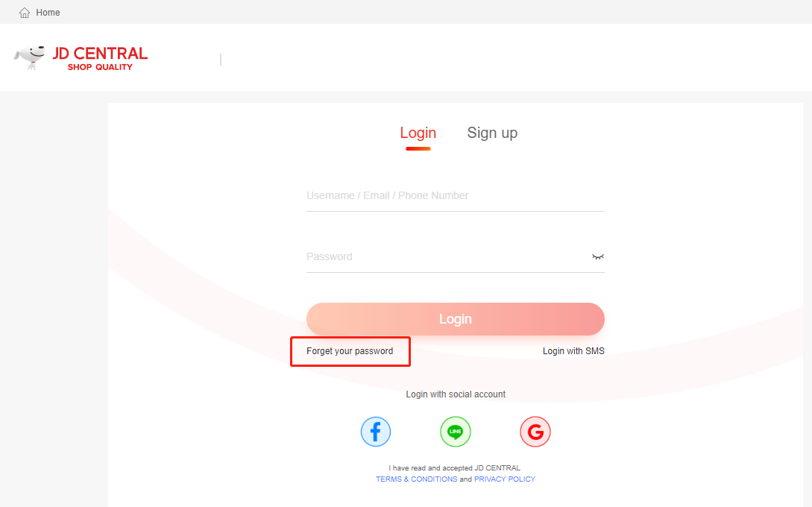The width and height of the screenshot is (812, 507).
Task: Focus the Username / Email / Phone Number field
Action: coord(455,196)
